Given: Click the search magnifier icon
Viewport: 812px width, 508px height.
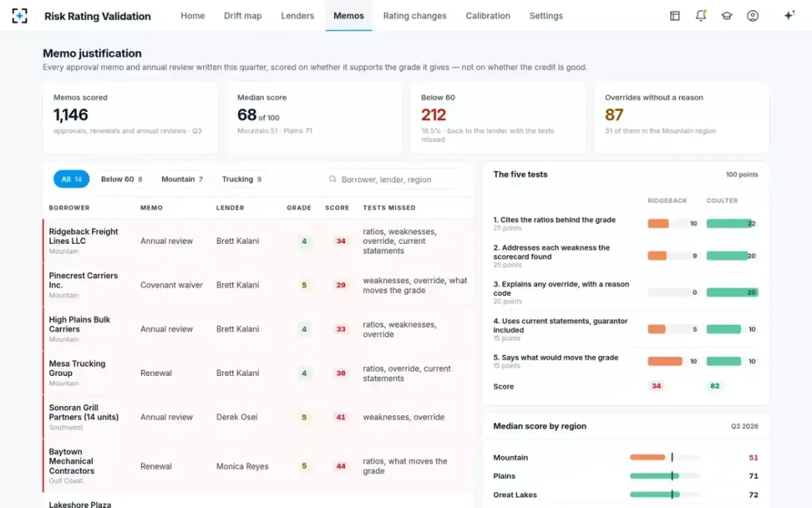Looking at the screenshot, I should [333, 179].
